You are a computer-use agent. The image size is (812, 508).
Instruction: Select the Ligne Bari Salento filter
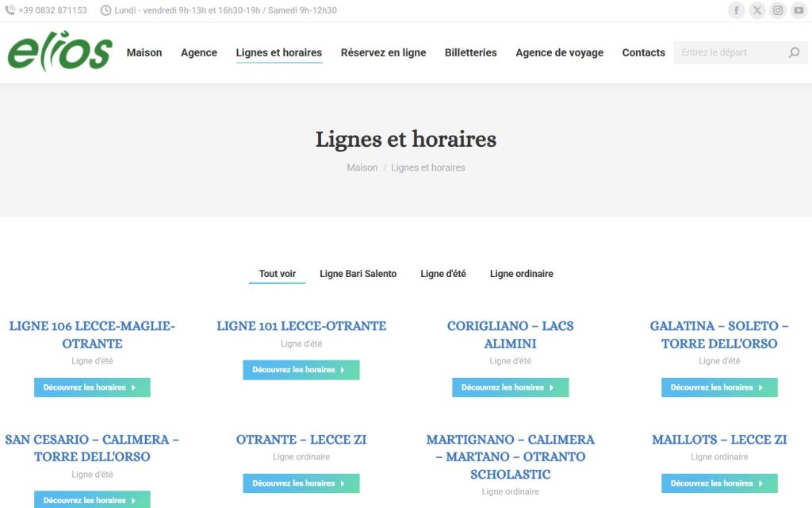[x=358, y=273]
